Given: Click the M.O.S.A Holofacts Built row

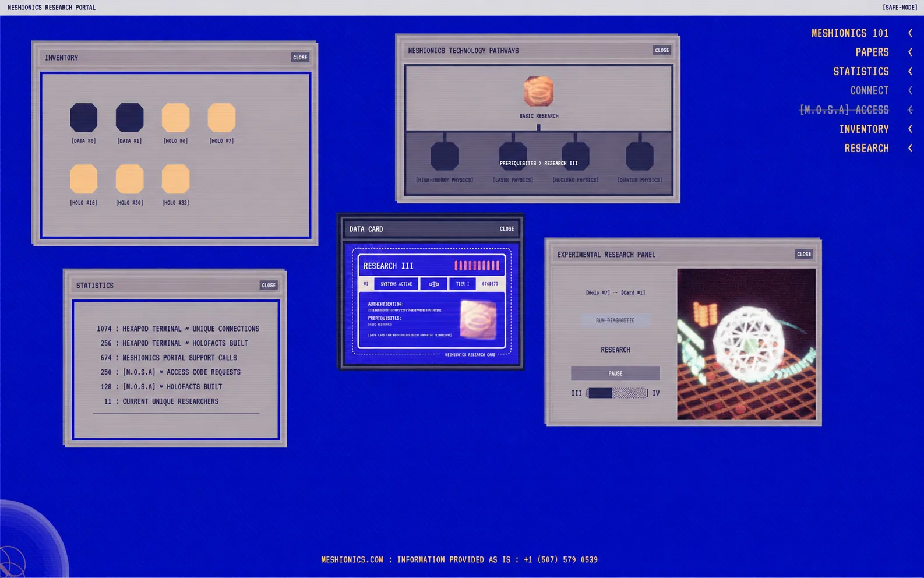Looking at the screenshot, I should pyautogui.click(x=161, y=387).
